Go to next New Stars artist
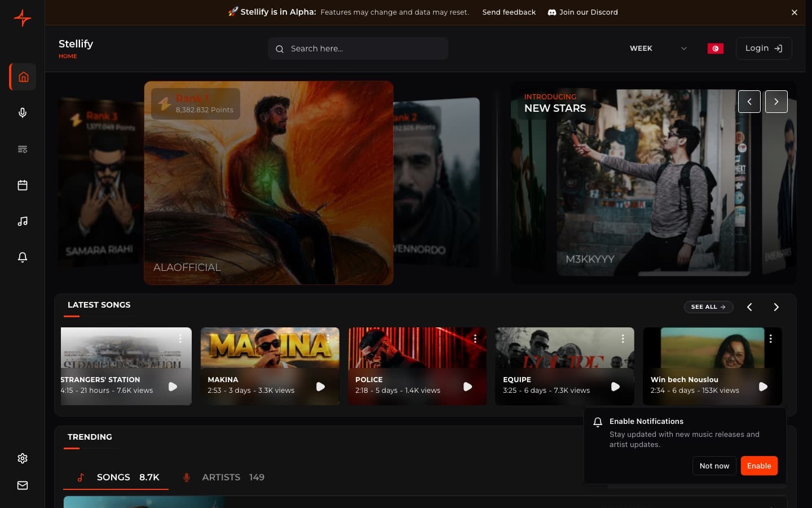The width and height of the screenshot is (812, 508). coord(776,102)
